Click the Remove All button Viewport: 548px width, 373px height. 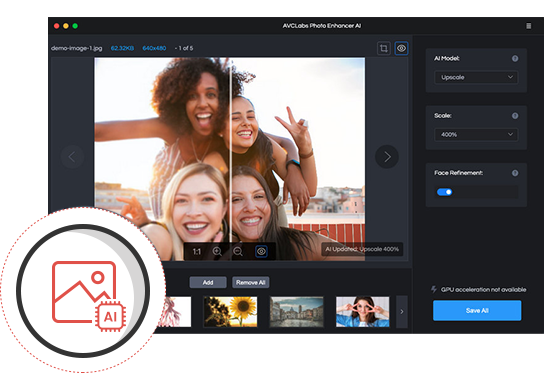point(251,282)
